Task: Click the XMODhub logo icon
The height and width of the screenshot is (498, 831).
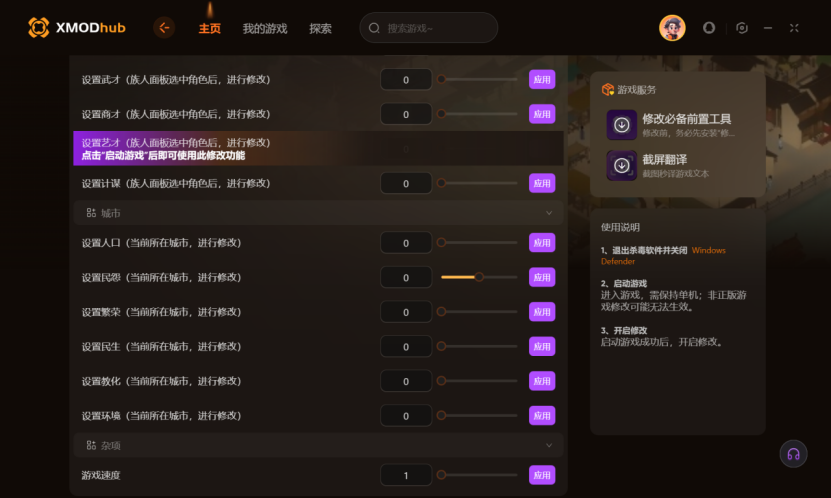Action: tap(38, 28)
